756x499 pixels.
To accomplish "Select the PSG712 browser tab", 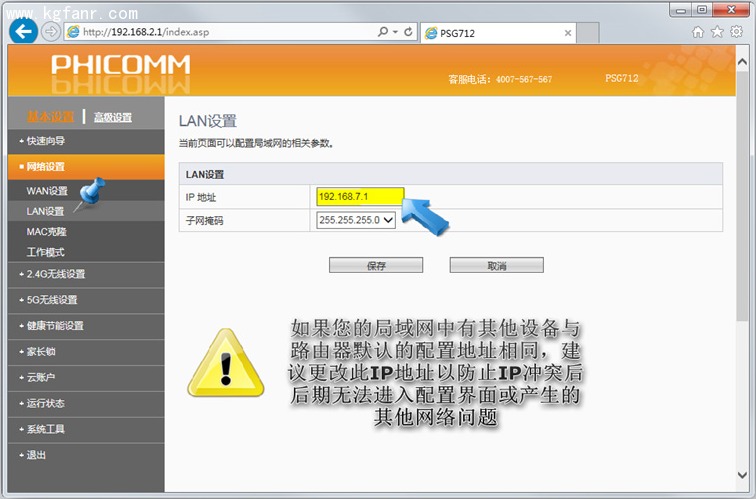I will click(498, 33).
